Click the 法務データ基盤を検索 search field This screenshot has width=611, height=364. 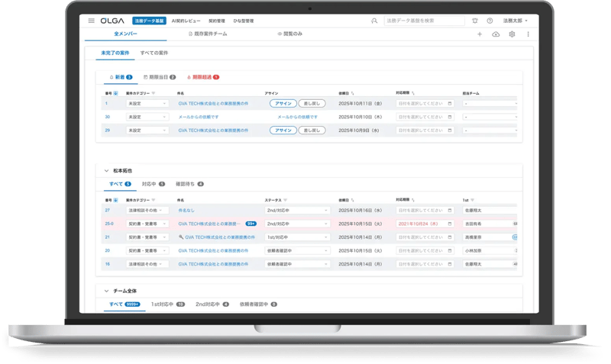(425, 21)
